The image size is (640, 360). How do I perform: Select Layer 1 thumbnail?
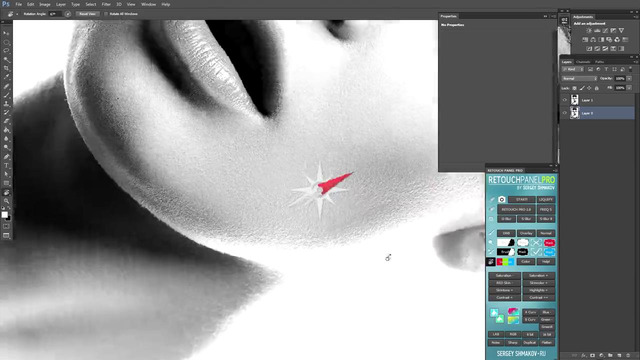(575, 100)
